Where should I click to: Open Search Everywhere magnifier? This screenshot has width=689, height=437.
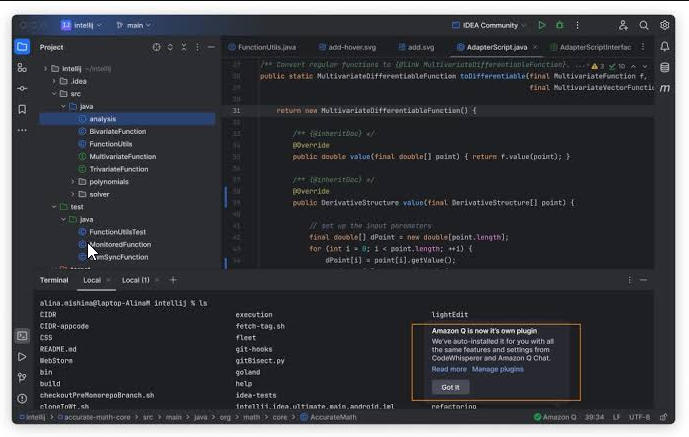pyautogui.click(x=644, y=25)
